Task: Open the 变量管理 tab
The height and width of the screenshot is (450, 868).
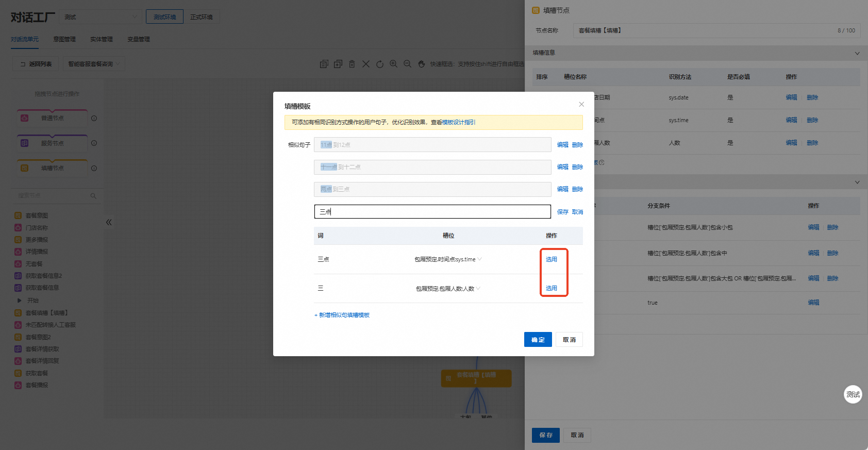Action: (139, 39)
